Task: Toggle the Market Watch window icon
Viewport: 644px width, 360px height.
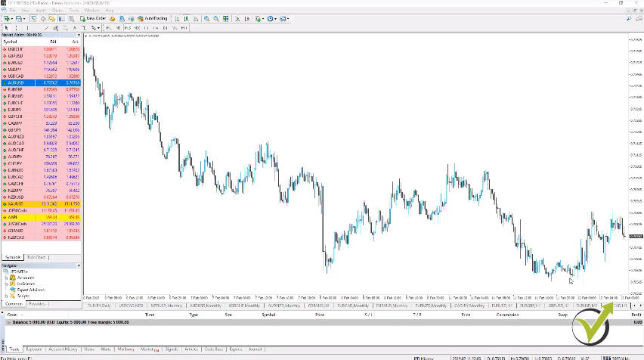Action: pyautogui.click(x=34, y=18)
